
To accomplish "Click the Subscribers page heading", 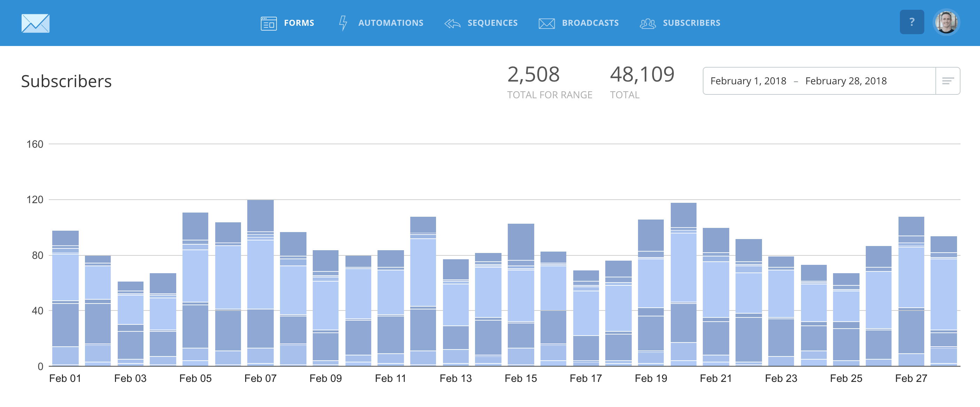I will [x=66, y=81].
